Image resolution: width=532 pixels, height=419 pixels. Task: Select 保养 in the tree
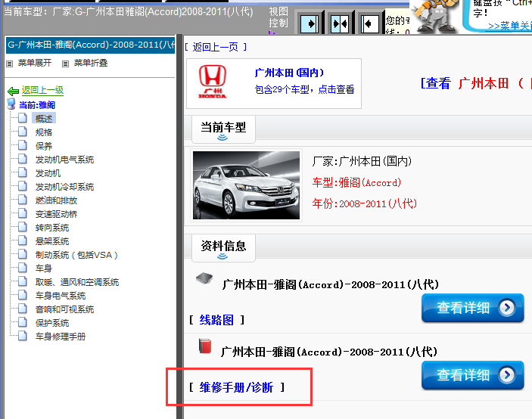click(44, 146)
